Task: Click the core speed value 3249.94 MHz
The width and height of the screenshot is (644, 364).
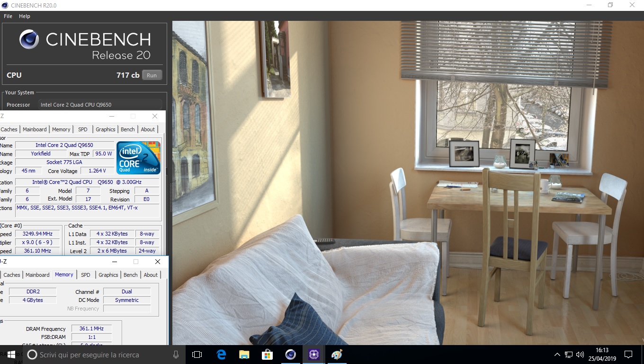Action: pyautogui.click(x=37, y=234)
